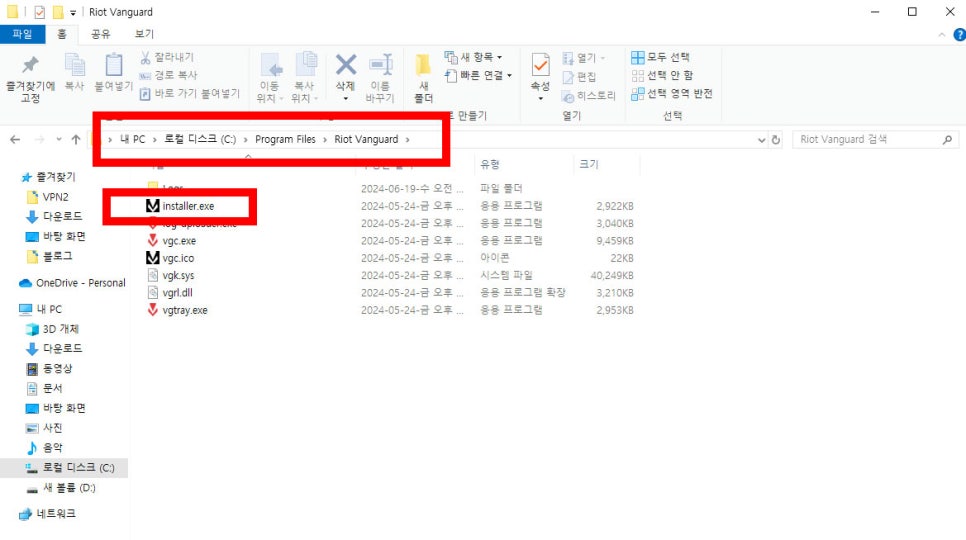Open the recent locations dropdown arrow
The width and height of the screenshot is (966, 540).
[59, 140]
